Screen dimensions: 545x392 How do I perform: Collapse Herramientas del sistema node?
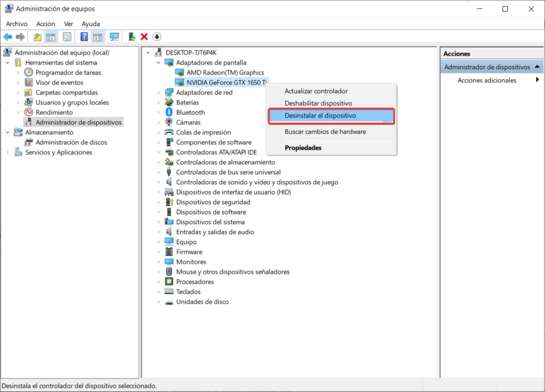[8, 62]
